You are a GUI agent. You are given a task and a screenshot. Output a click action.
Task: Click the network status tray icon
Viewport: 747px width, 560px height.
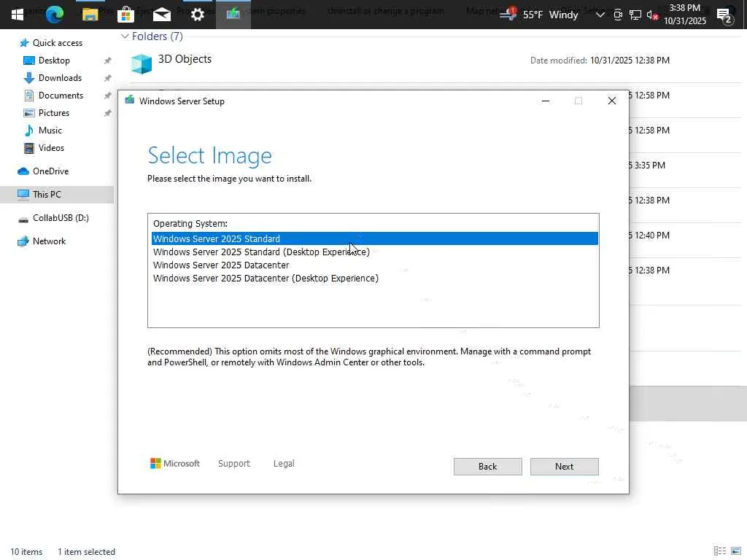click(635, 15)
